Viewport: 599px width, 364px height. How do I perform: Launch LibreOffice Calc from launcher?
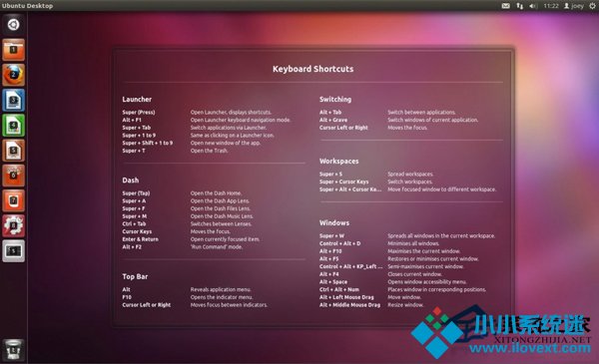[13, 125]
